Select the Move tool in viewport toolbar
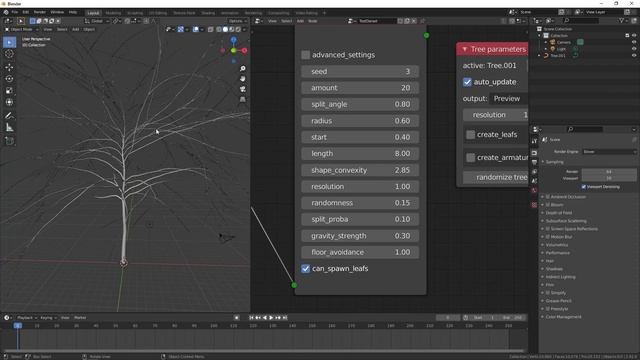This screenshot has width=640, height=360. (x=9, y=67)
